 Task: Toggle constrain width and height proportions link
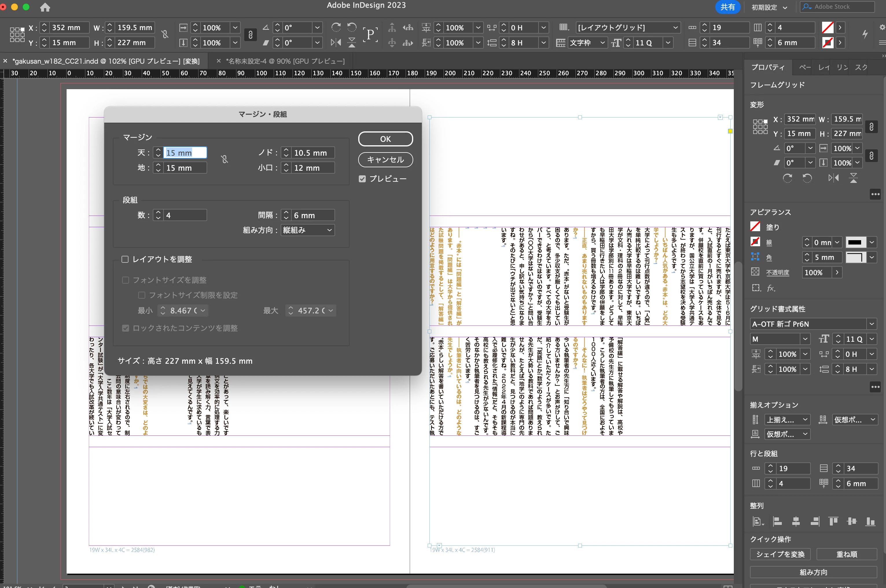[165, 34]
